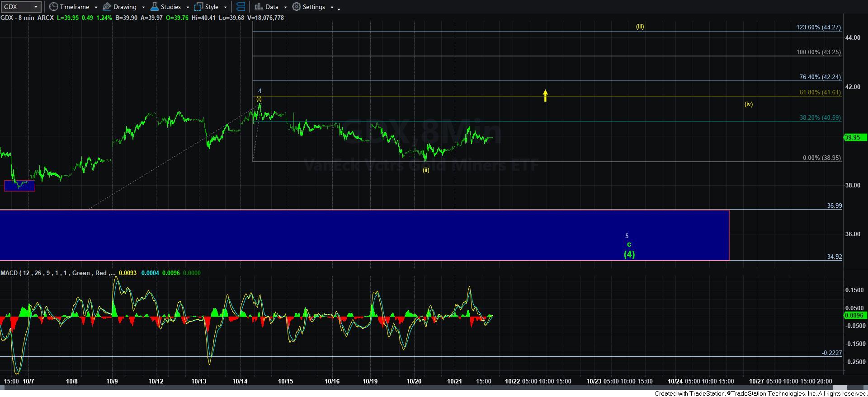Viewport: 868px width, 397px height.
Task: Click the Data bar chart icon
Action: tap(259, 7)
